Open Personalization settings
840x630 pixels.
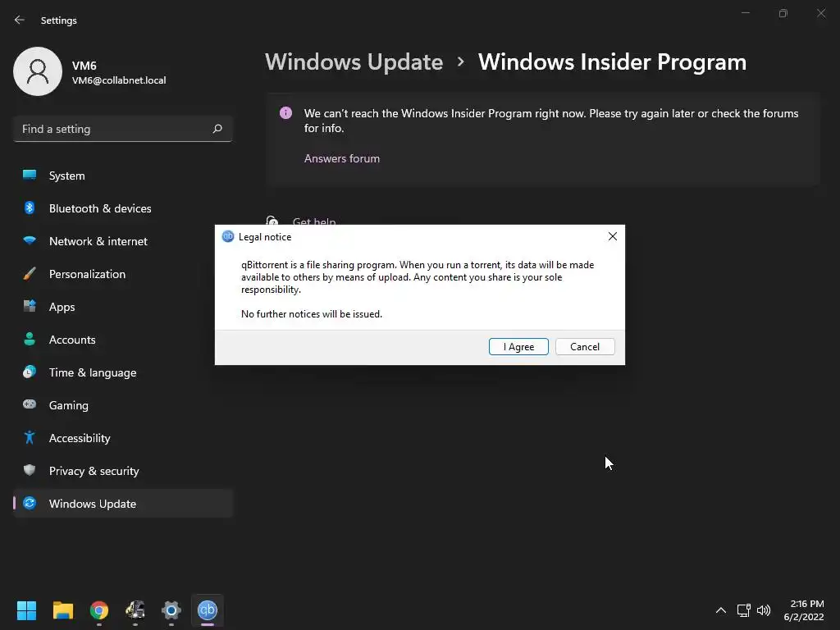[x=123, y=274]
